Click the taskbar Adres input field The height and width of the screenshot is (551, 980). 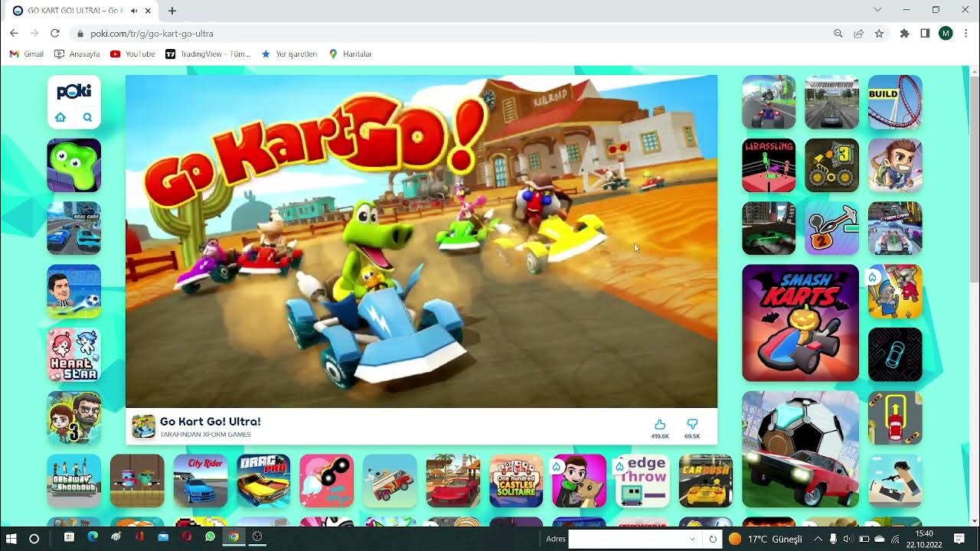pyautogui.click(x=628, y=539)
